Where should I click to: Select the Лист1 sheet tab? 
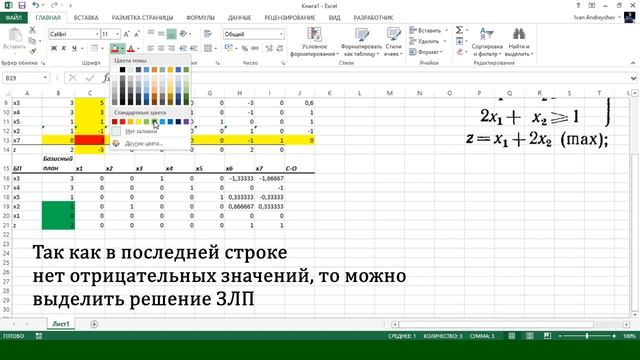pyautogui.click(x=61, y=324)
